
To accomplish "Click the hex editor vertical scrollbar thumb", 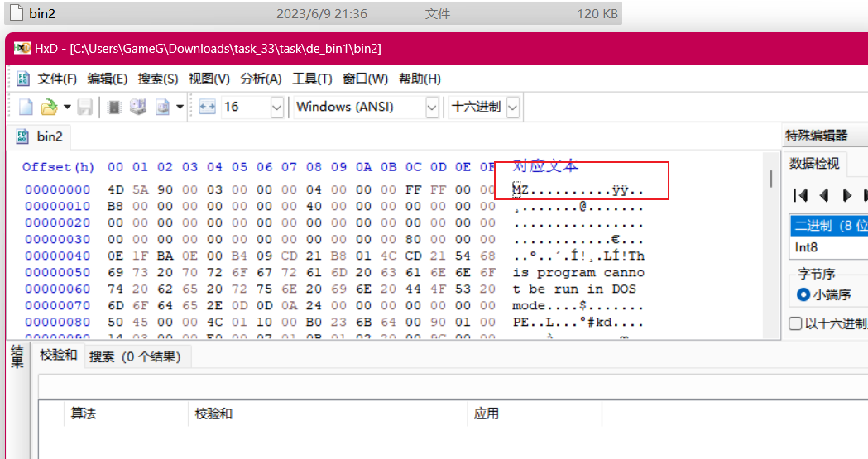I will (770, 179).
